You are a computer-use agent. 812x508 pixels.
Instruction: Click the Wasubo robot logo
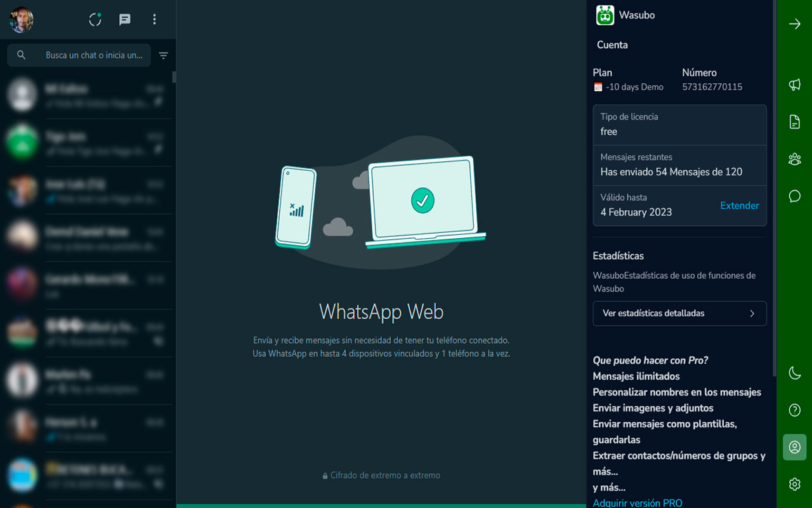(x=605, y=15)
